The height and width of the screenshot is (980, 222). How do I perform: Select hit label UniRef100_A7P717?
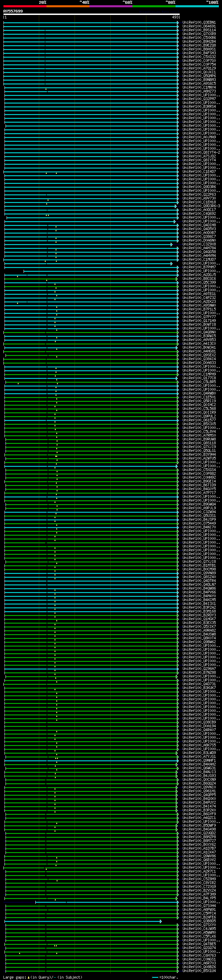point(199,493)
